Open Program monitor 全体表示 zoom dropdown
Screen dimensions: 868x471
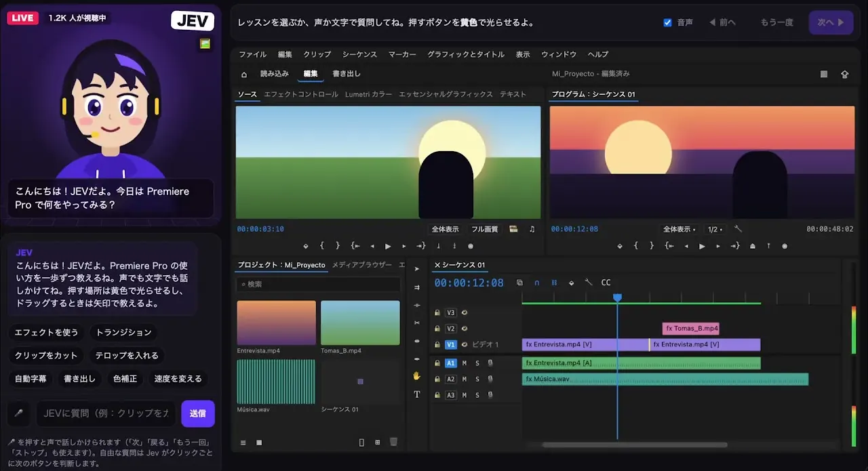679,229
